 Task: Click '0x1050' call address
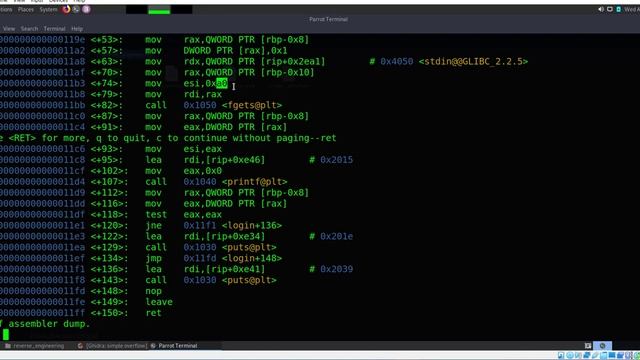coord(200,105)
